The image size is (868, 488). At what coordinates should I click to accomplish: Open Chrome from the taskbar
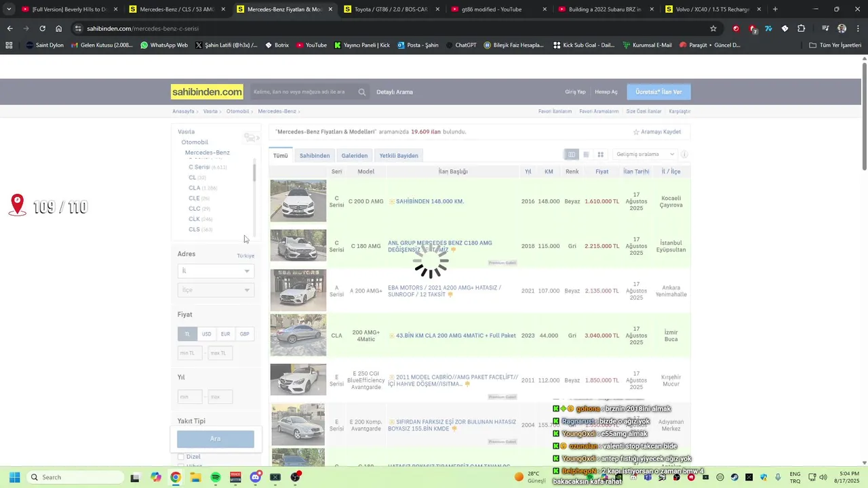tap(176, 477)
